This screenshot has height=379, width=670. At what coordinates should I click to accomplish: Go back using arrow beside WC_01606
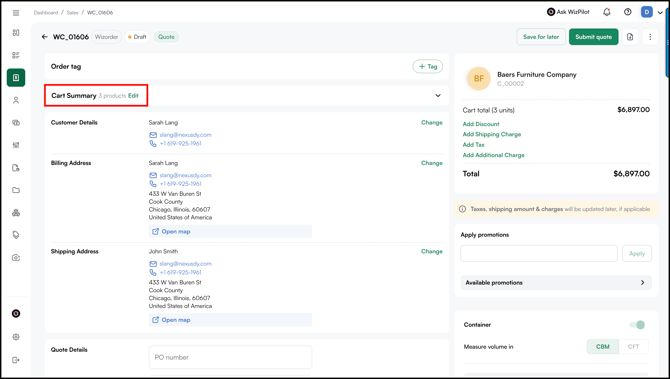pyautogui.click(x=44, y=37)
